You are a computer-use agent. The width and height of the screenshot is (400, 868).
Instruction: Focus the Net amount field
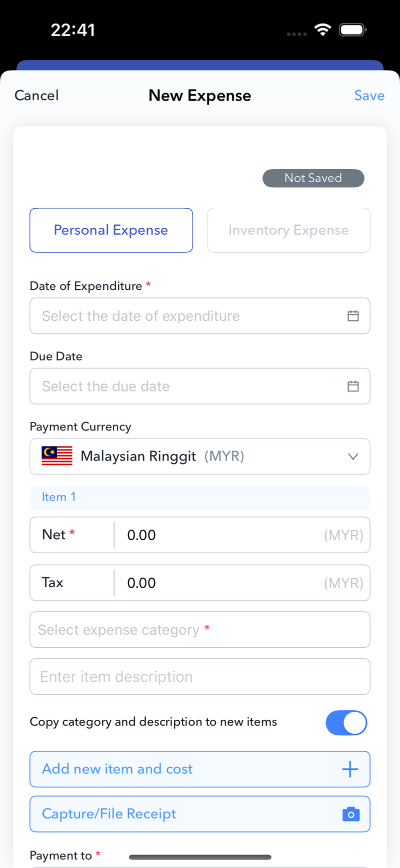(220, 535)
